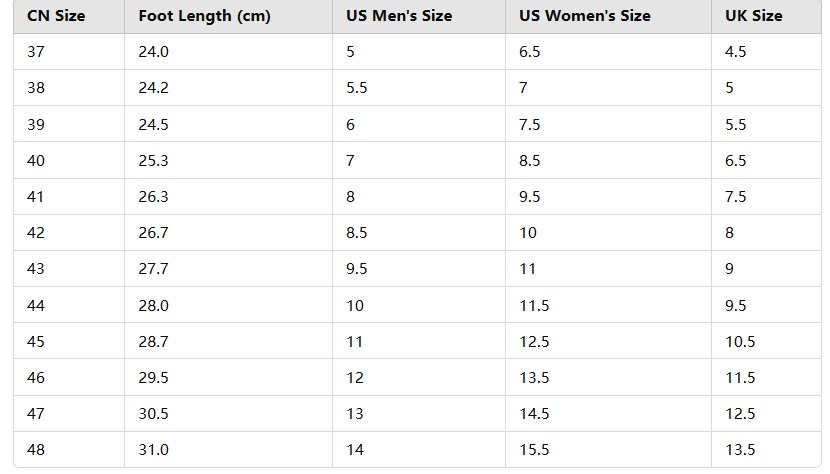Select the CN size 37 cell
This screenshot has height=474, width=830.
tap(69, 52)
